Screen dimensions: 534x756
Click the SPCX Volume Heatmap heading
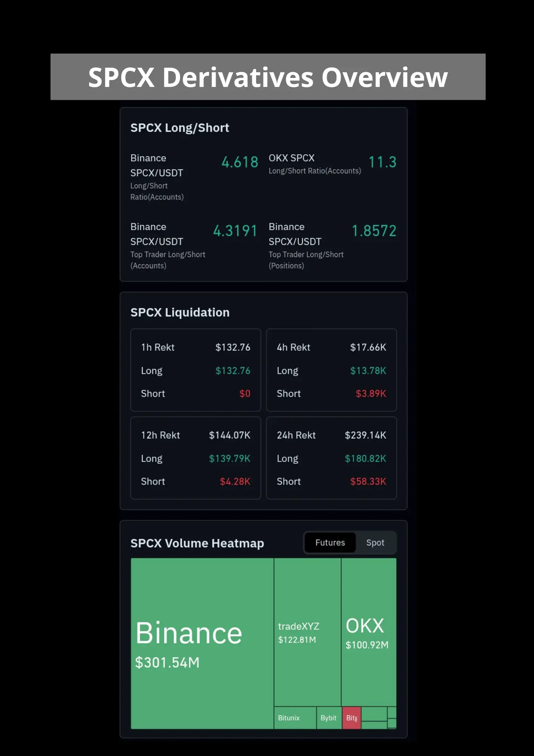[x=197, y=543]
